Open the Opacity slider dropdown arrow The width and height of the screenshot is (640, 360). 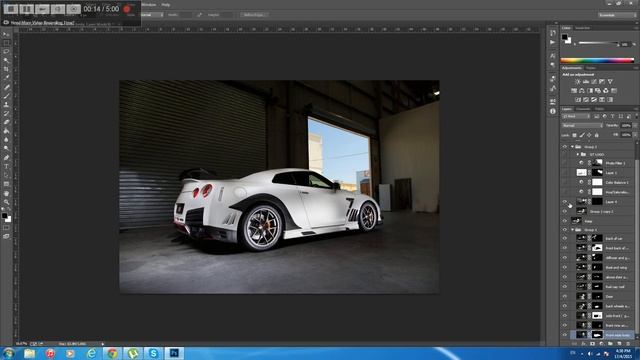click(634, 126)
